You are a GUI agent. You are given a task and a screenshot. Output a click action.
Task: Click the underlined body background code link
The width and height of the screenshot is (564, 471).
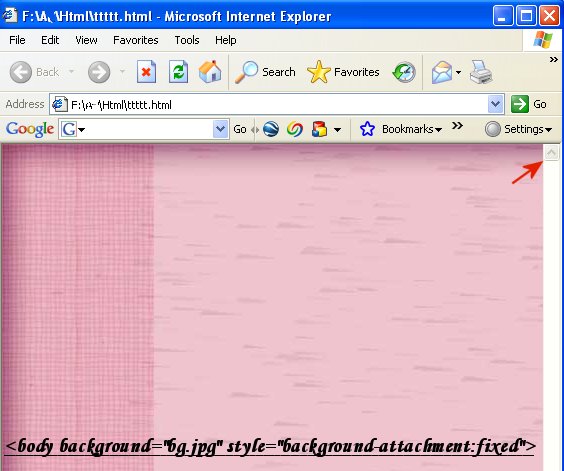coord(270,446)
